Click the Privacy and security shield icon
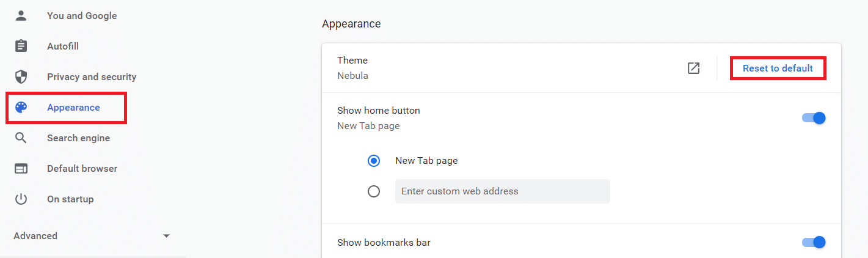 (21, 77)
